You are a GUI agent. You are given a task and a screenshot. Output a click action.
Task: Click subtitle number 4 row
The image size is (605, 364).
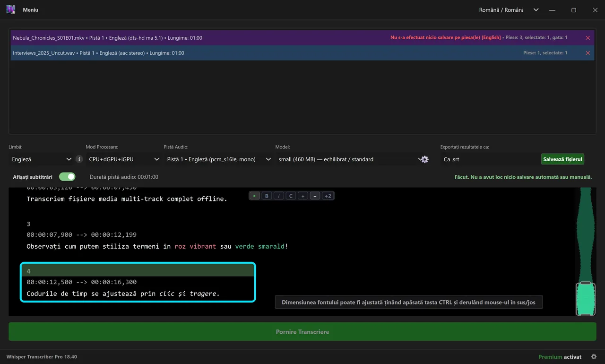click(x=138, y=271)
